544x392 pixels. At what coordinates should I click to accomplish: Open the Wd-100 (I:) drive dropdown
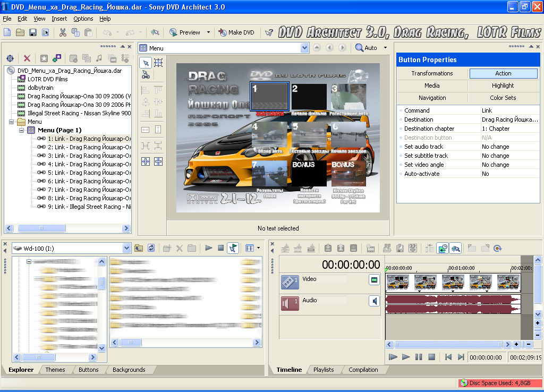point(126,249)
